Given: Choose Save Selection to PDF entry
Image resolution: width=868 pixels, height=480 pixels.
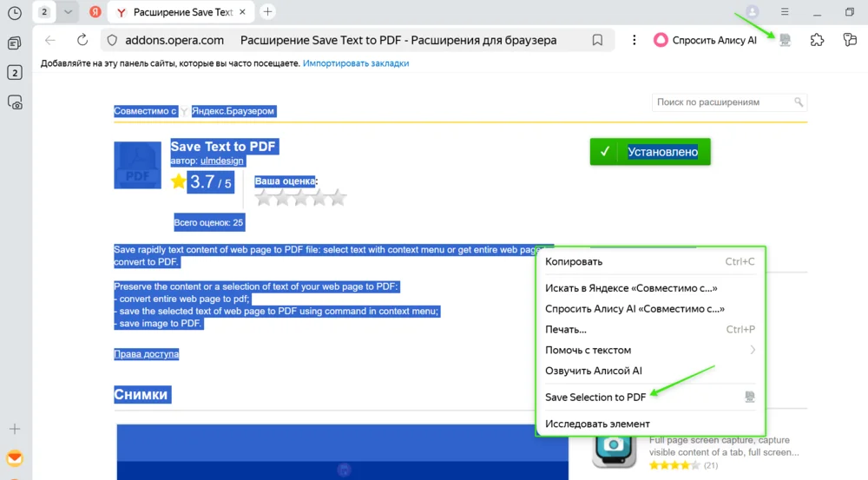Looking at the screenshot, I should (x=650, y=397).
